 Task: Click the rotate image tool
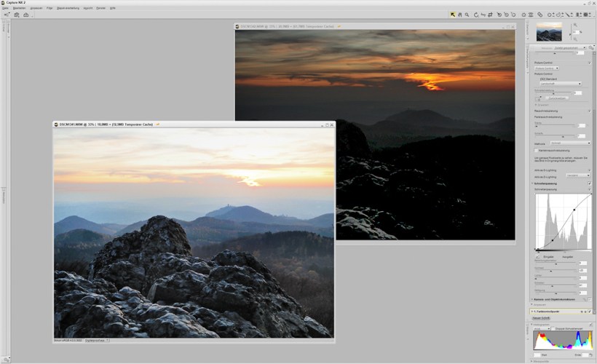pos(476,15)
